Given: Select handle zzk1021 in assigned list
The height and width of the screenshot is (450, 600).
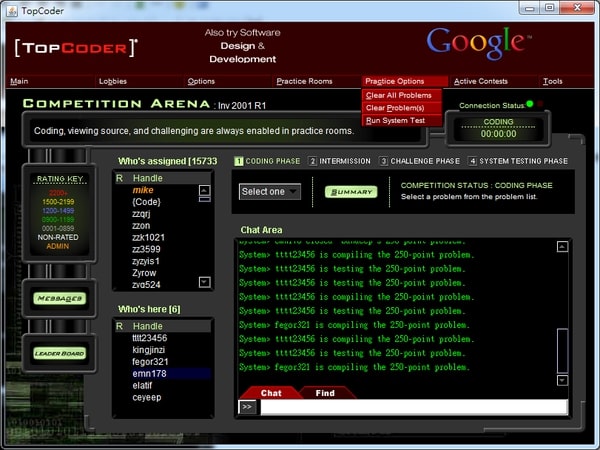Looking at the screenshot, I should (148, 238).
